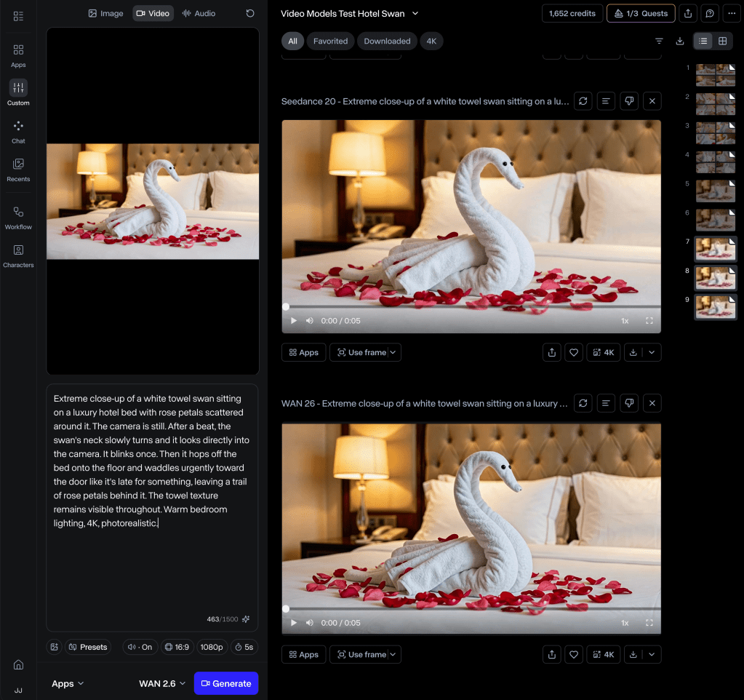Switch to the Audio tab
The width and height of the screenshot is (744, 700).
(x=199, y=13)
